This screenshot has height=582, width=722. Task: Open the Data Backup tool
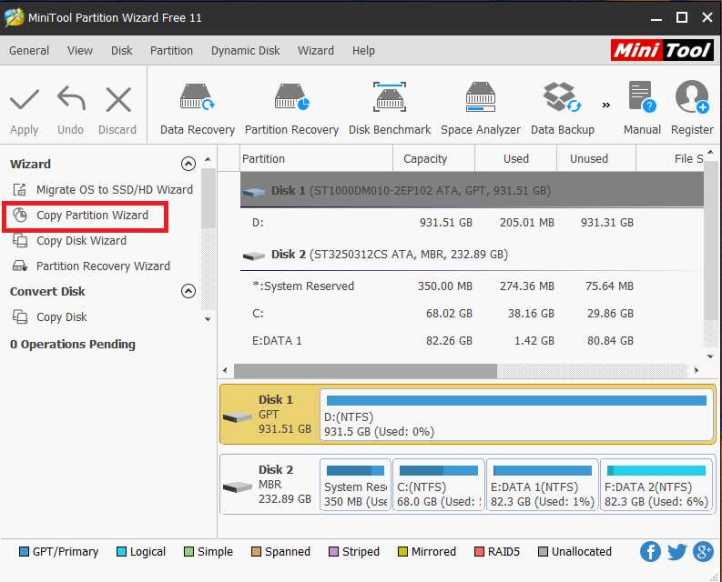click(562, 109)
